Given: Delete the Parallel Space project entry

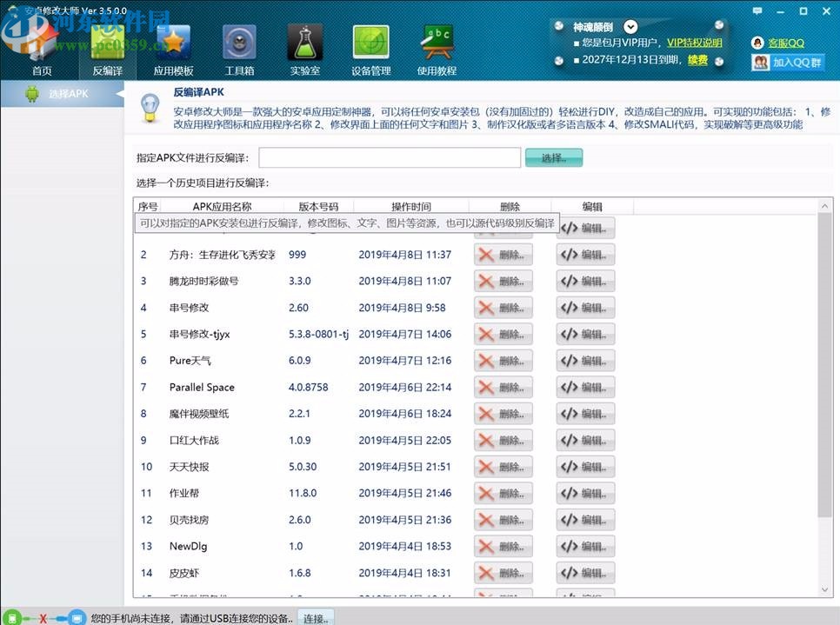Looking at the screenshot, I should 503,387.
